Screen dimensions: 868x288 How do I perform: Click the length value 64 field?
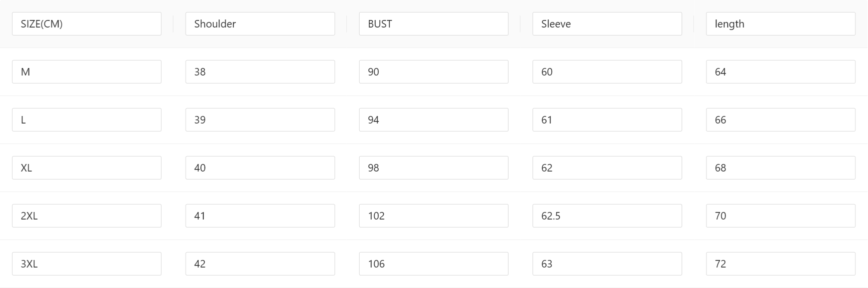[780, 72]
